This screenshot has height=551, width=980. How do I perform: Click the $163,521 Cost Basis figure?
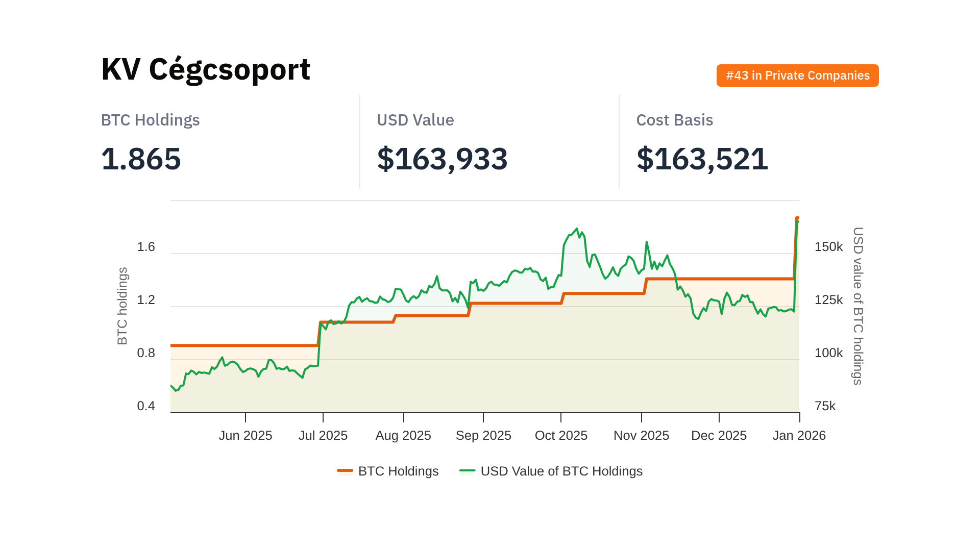pyautogui.click(x=702, y=159)
